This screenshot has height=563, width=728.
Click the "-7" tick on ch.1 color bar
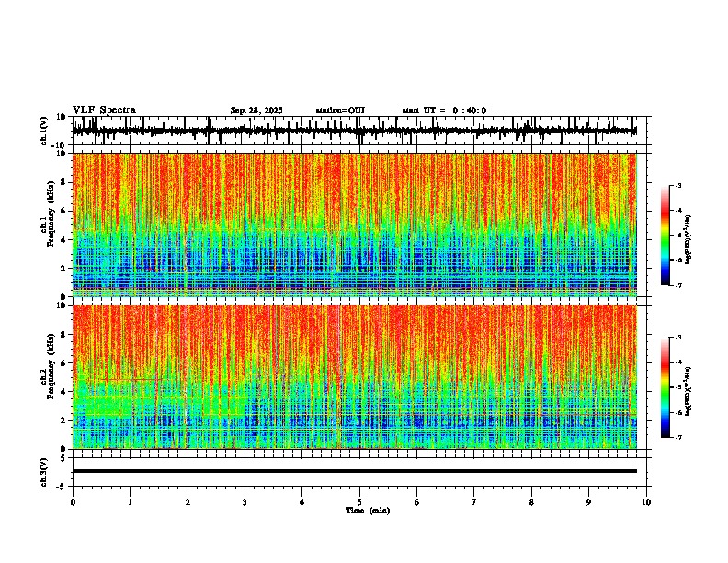tap(678, 285)
